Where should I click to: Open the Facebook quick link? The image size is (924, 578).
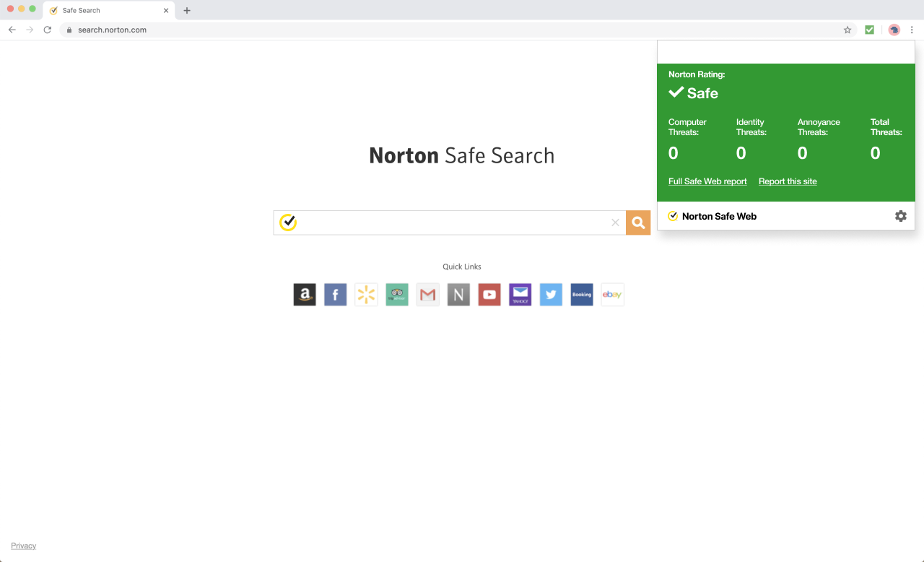pyautogui.click(x=335, y=294)
